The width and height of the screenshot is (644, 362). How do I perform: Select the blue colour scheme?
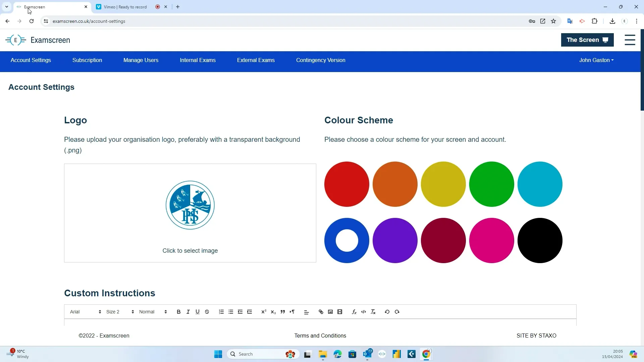[x=347, y=241]
